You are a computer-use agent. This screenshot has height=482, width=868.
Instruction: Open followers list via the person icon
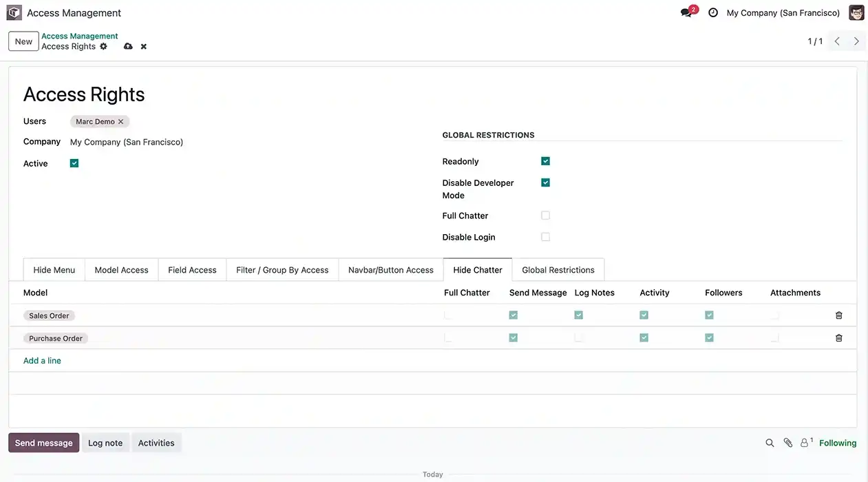click(805, 443)
